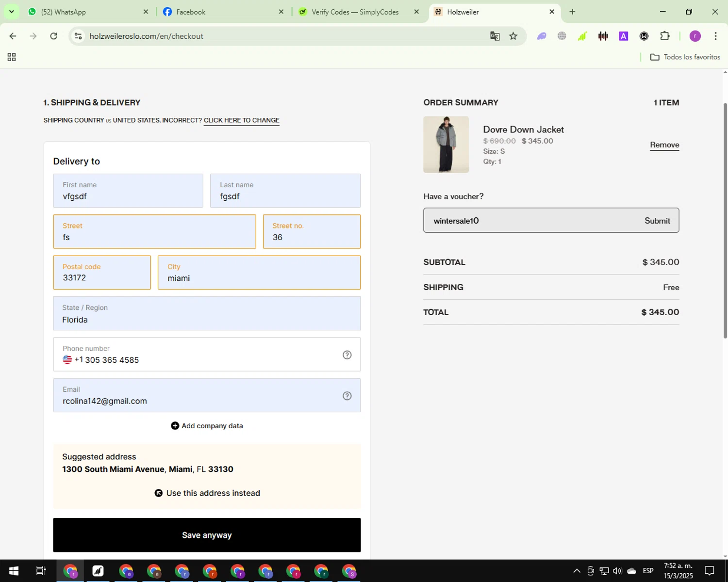Click the page vertical scrollbar
Screen dimensions: 728x582
[x=725, y=221]
